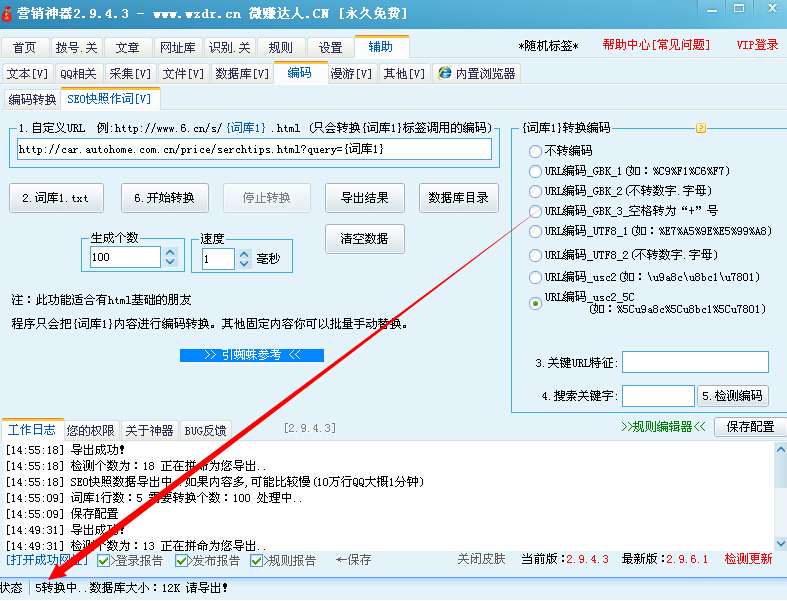Open the 数据库[V] sub-tab

click(x=242, y=73)
